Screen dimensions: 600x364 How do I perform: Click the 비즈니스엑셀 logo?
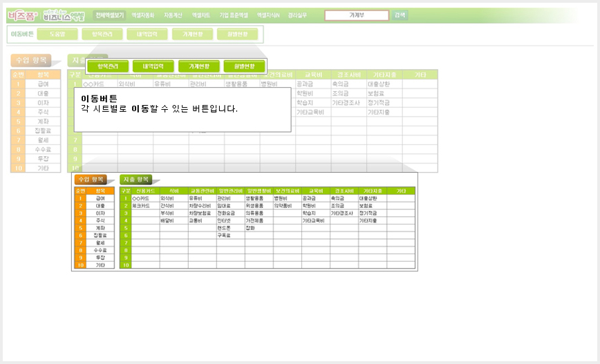(x=64, y=15)
